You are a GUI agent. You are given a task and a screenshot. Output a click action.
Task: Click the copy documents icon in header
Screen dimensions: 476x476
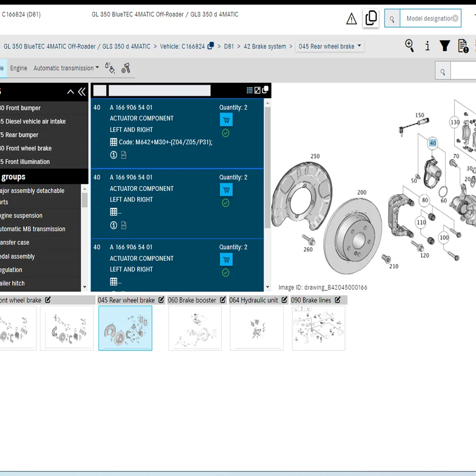point(371,18)
